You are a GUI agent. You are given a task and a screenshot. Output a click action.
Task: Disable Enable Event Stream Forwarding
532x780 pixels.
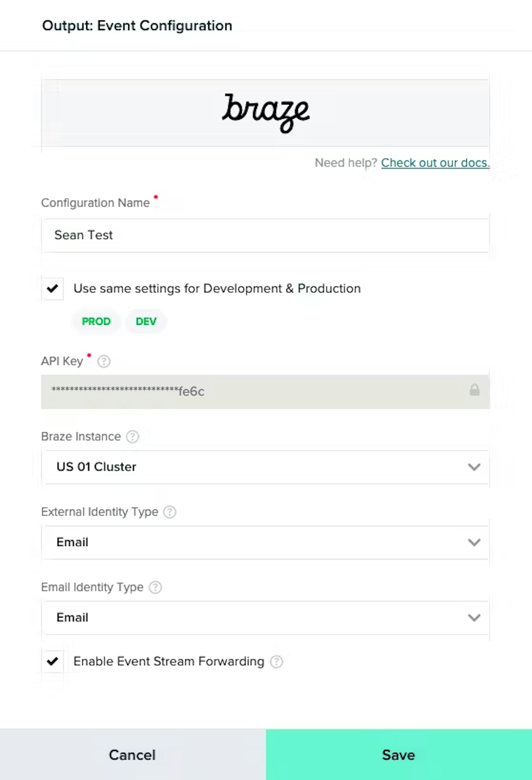coord(52,661)
